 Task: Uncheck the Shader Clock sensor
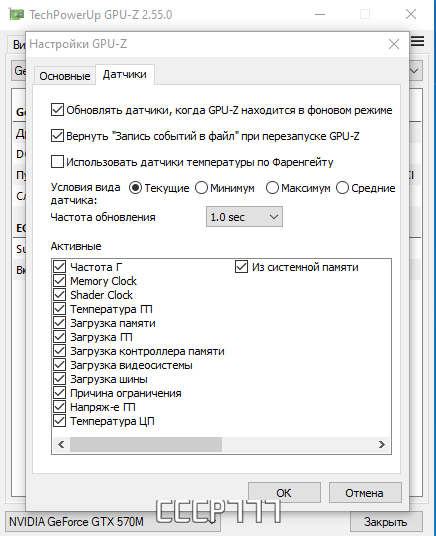(60, 295)
